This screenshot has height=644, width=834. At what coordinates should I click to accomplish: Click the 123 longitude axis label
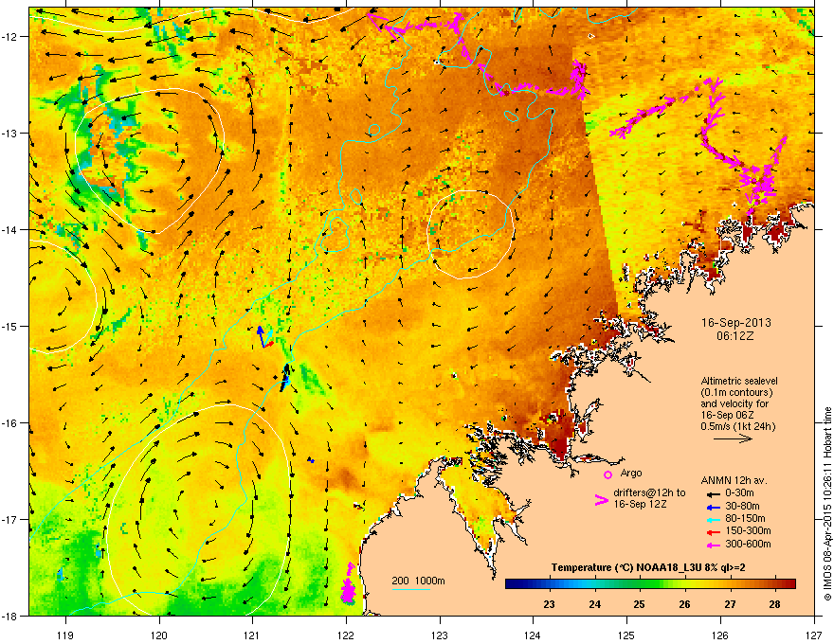tap(440, 635)
